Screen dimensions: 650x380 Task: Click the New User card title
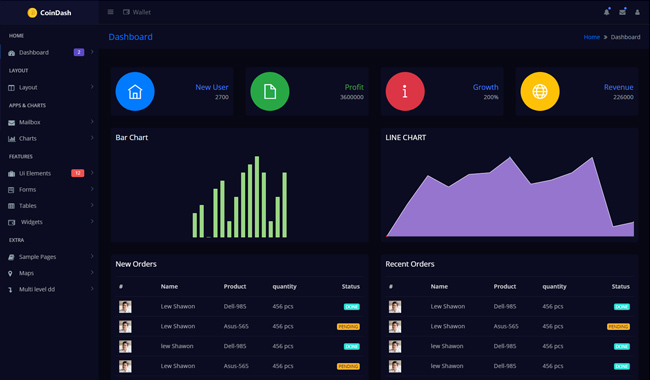[x=212, y=87]
